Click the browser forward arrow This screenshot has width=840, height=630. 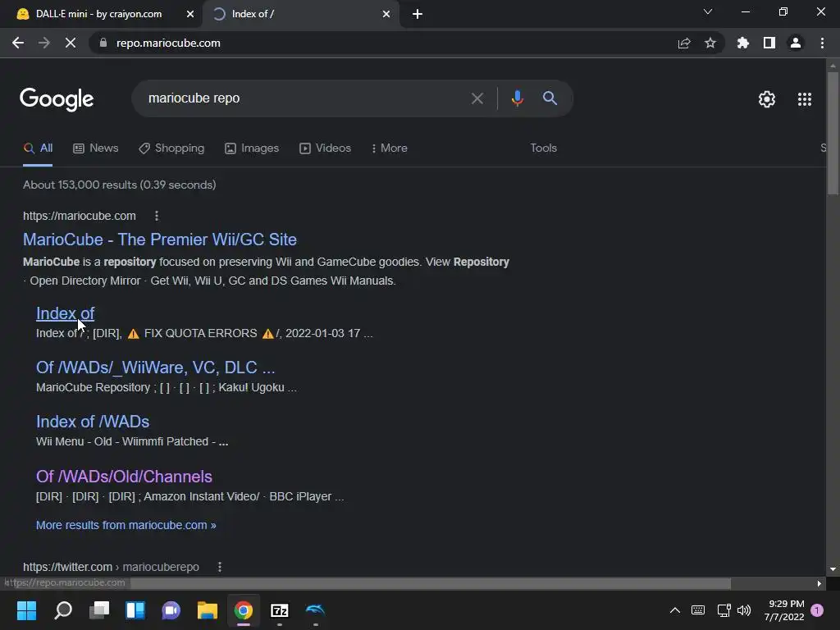click(x=44, y=43)
